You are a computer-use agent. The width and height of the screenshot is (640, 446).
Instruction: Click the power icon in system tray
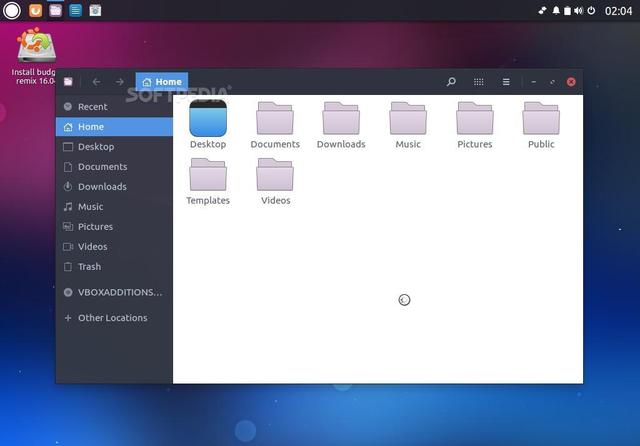592,10
